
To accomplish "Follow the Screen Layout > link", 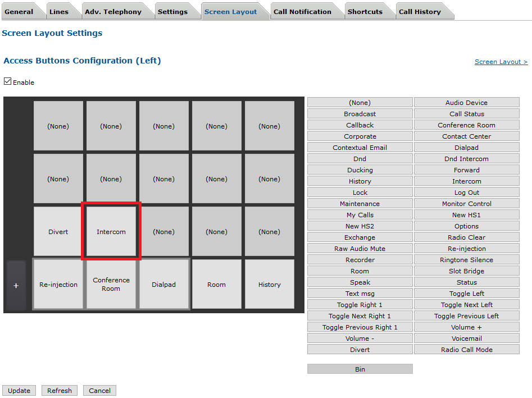I will pyautogui.click(x=501, y=62).
